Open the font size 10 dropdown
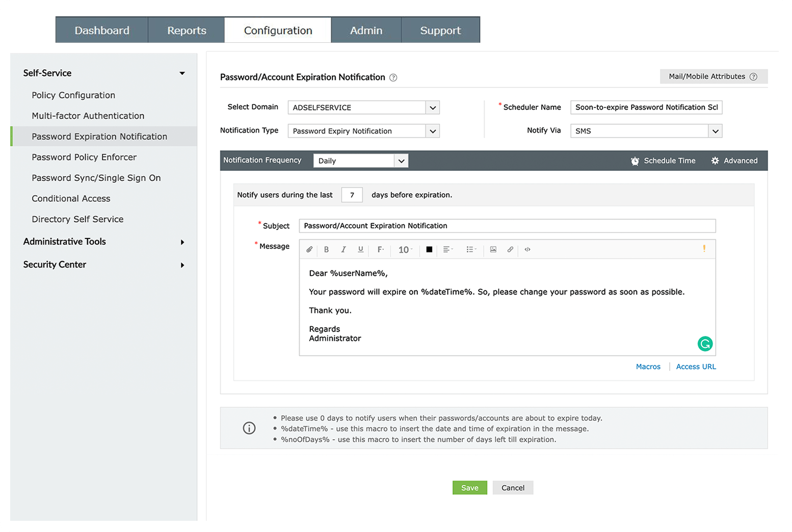Screen dimensions: 792x532 pos(406,250)
